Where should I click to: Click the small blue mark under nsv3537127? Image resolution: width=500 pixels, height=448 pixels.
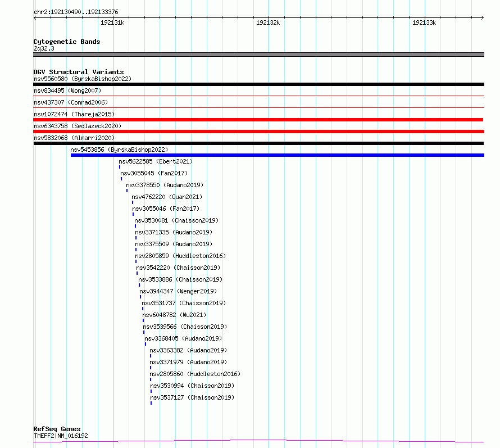click(151, 403)
